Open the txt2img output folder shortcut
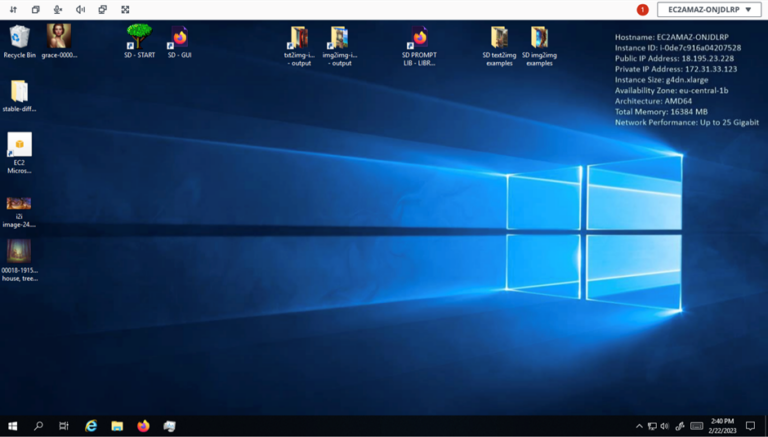This screenshot has height=437, width=768. [x=298, y=38]
